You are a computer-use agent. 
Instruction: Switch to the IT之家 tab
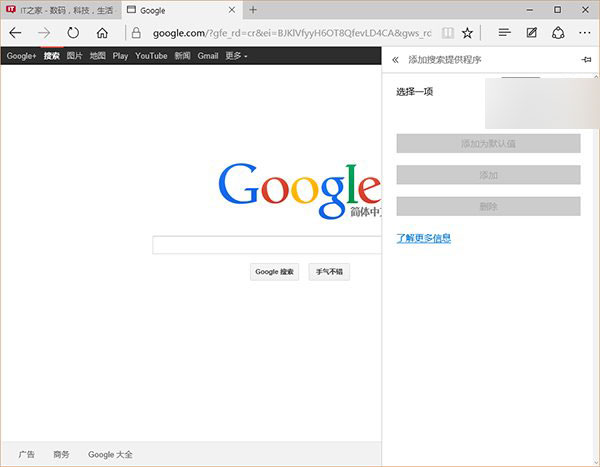tap(60, 10)
